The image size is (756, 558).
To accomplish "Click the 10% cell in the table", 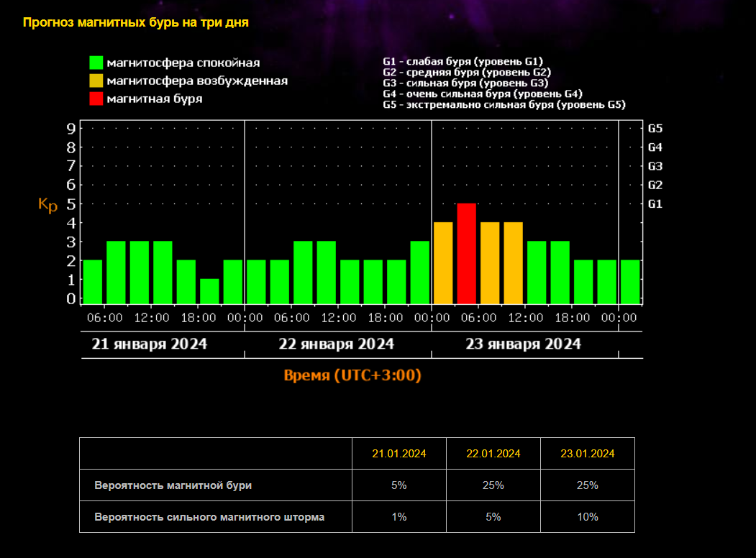I will coord(587,517).
